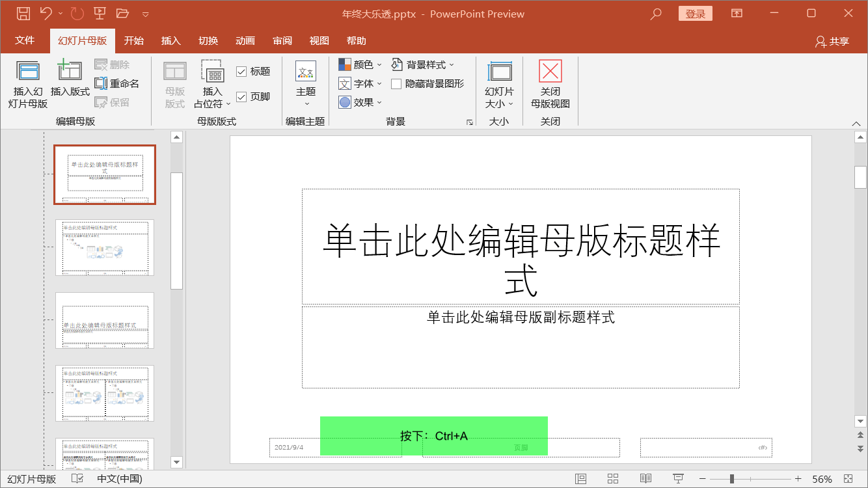Open the 幻灯片大小 slide size menu
868x488 pixels.
point(499,85)
